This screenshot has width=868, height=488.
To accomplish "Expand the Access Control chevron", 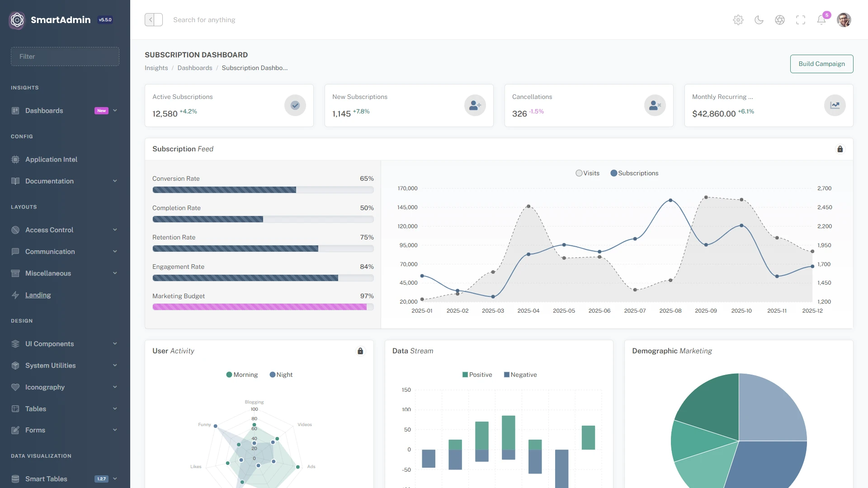I will pyautogui.click(x=115, y=230).
